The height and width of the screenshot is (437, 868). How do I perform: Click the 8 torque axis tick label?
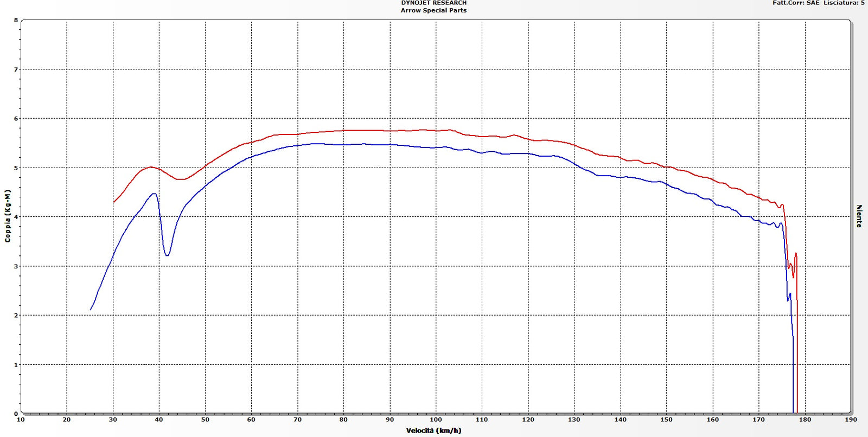click(16, 21)
